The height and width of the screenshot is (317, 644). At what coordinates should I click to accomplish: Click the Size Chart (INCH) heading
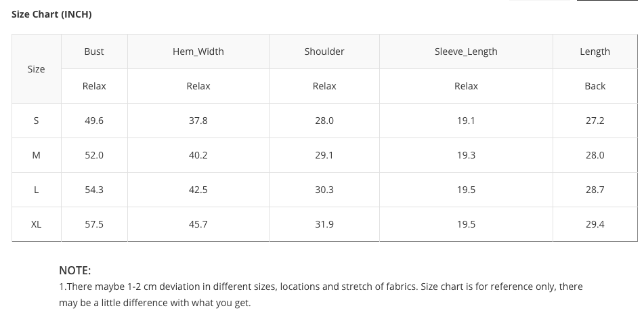click(51, 14)
